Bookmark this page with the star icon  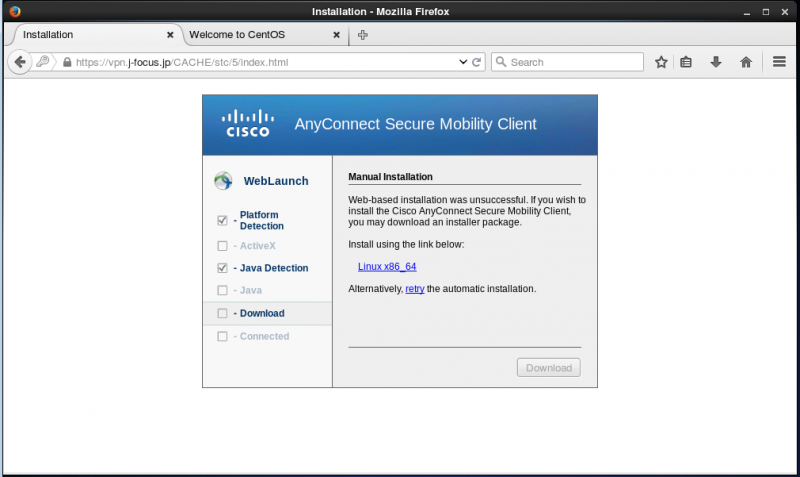[x=661, y=62]
